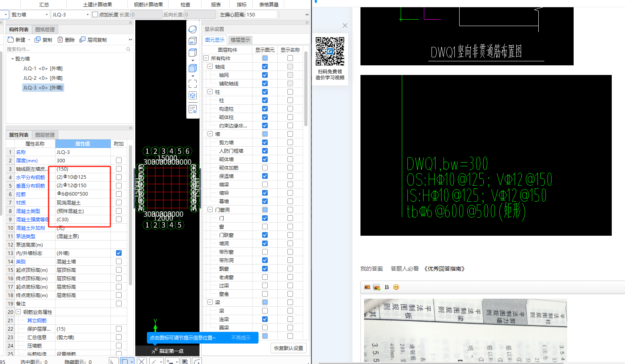Uncheck 附加 checkbox for 内/外墙标志
Image resolution: width=625 pixels, height=364 pixels.
coord(119,253)
